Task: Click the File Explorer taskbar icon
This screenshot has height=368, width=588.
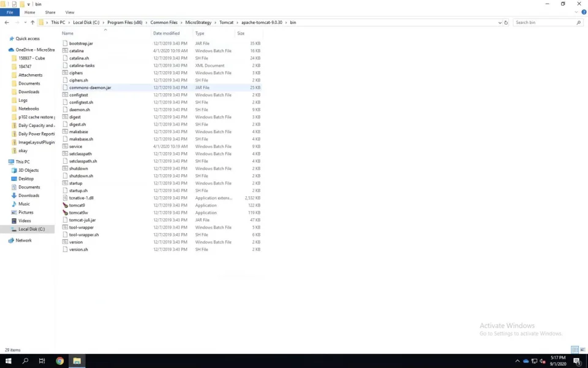Action: coord(77,361)
